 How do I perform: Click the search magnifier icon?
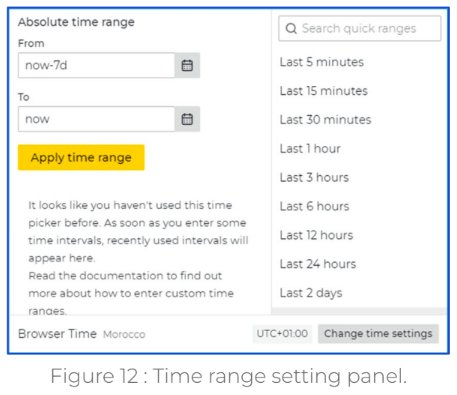click(x=291, y=29)
